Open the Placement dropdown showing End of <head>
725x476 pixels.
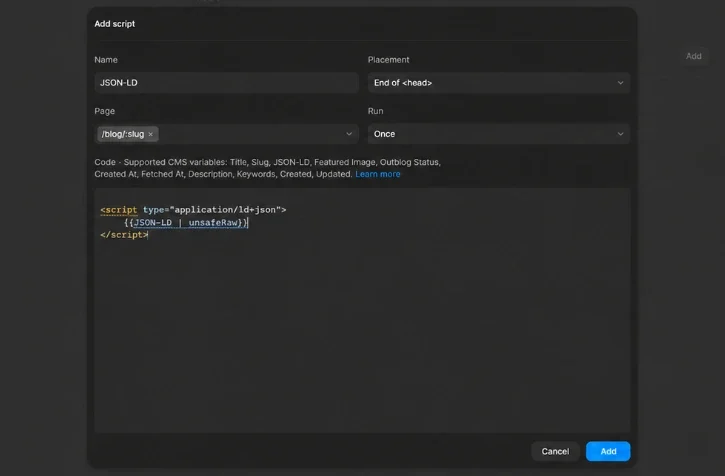click(x=498, y=83)
